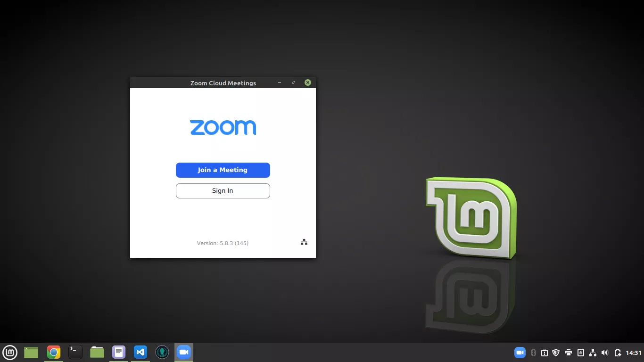Open the battery power tray indicator

tap(618, 353)
